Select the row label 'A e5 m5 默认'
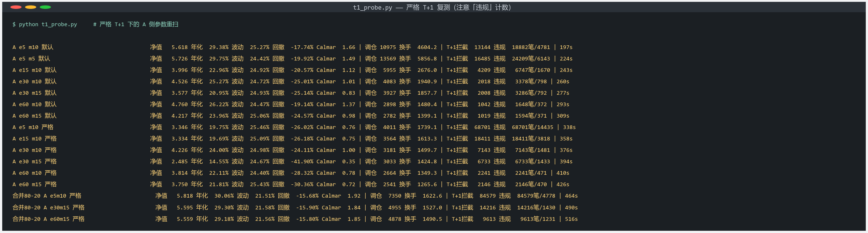Screen dimensions: 868x233 (31, 59)
